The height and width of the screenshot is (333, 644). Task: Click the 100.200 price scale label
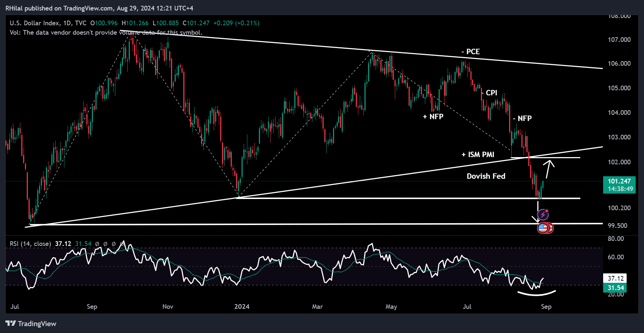619,208
